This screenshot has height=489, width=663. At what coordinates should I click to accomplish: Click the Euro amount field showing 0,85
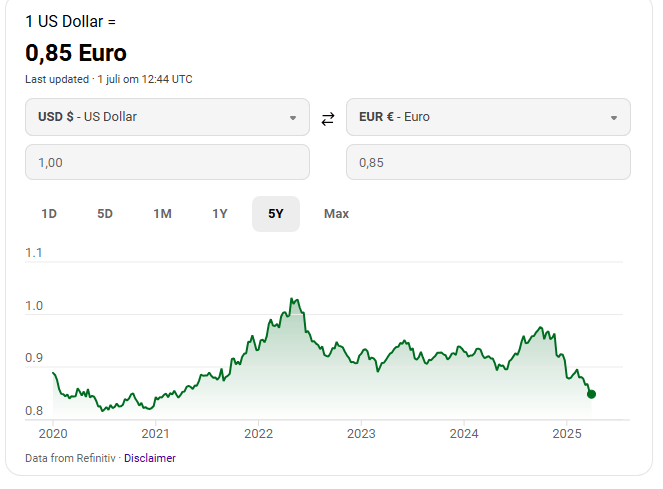(488, 162)
